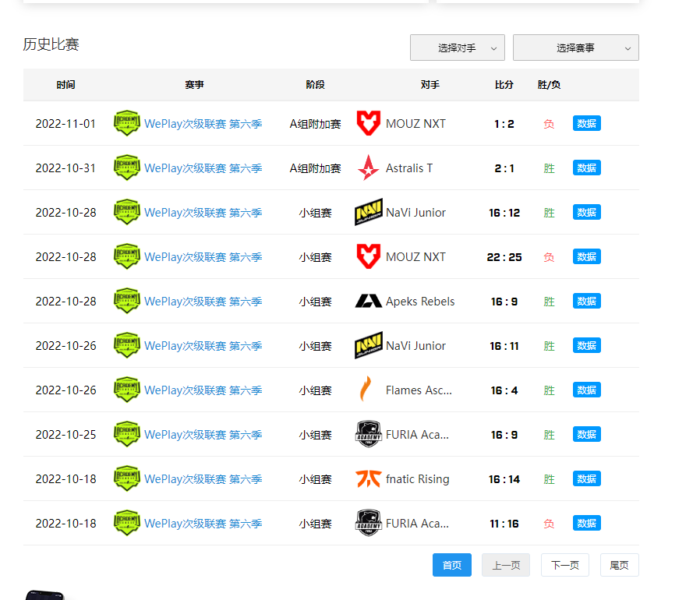Screen dimensions: 700x600
Task: Click the red 负 loss marker
Action: [548, 123]
